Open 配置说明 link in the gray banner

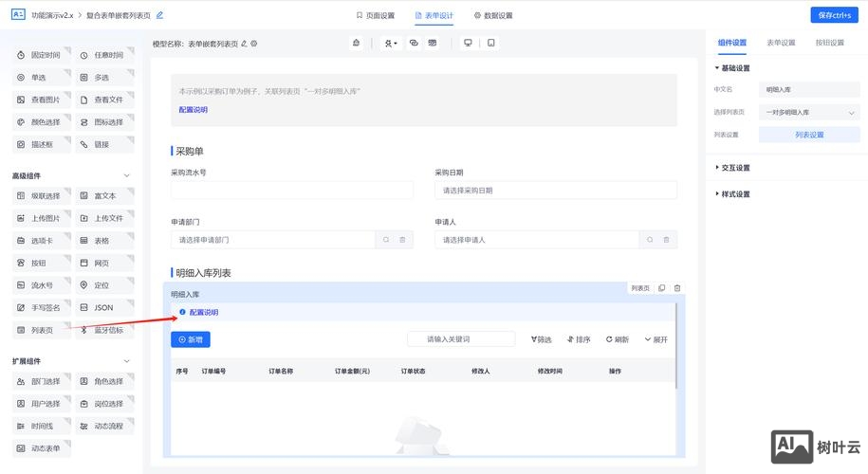tap(194, 110)
